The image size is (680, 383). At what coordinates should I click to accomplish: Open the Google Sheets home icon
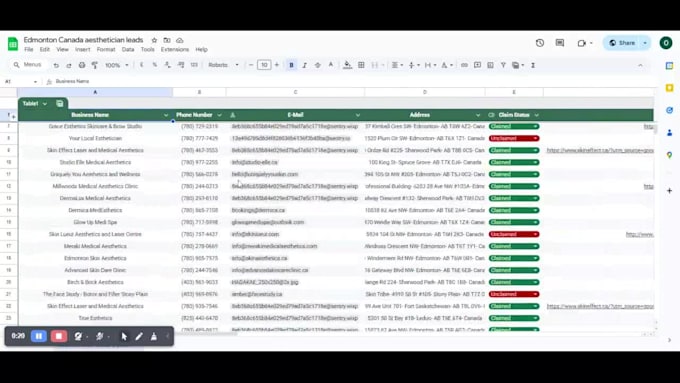point(13,44)
